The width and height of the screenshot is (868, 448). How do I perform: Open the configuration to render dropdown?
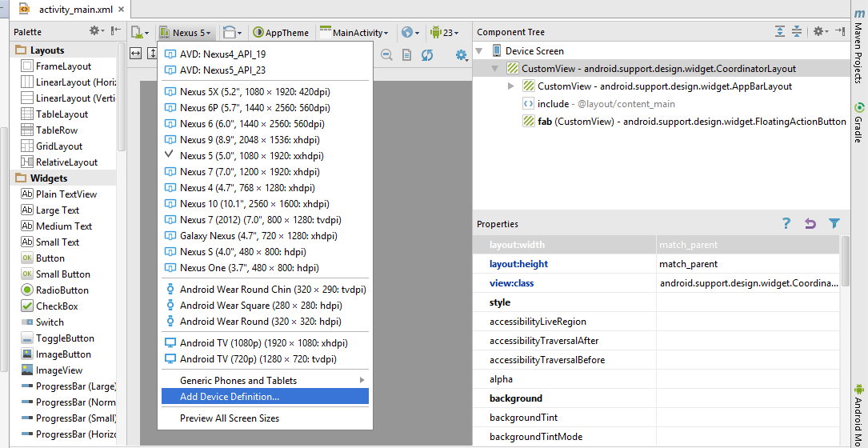[x=140, y=33]
